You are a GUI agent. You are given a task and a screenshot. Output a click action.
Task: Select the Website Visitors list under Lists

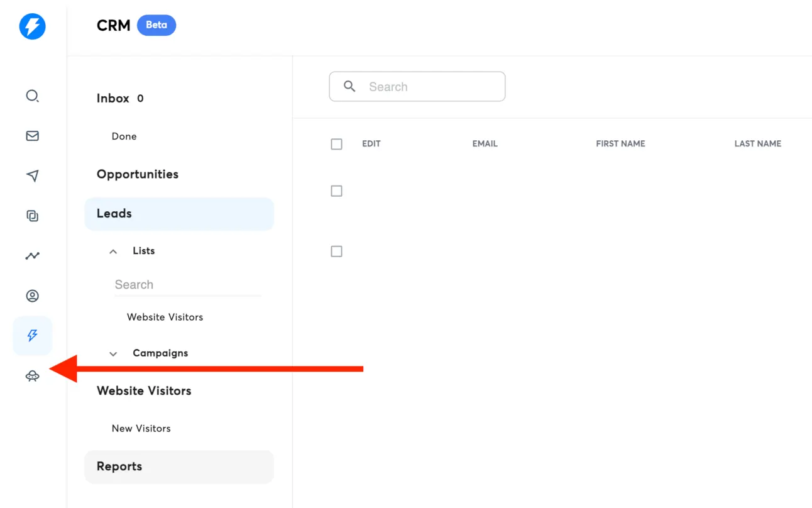(165, 317)
